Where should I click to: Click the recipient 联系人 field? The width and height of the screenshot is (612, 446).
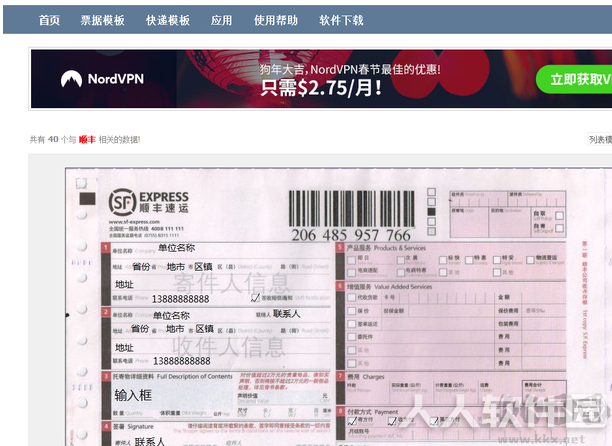[x=286, y=314]
